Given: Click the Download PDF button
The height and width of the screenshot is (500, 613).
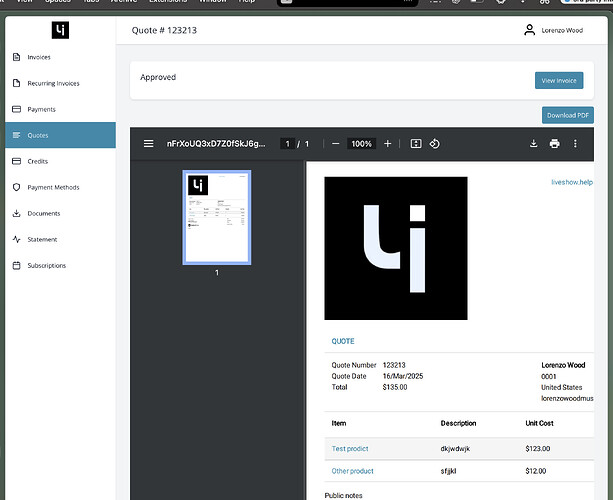Looking at the screenshot, I should pyautogui.click(x=568, y=115).
